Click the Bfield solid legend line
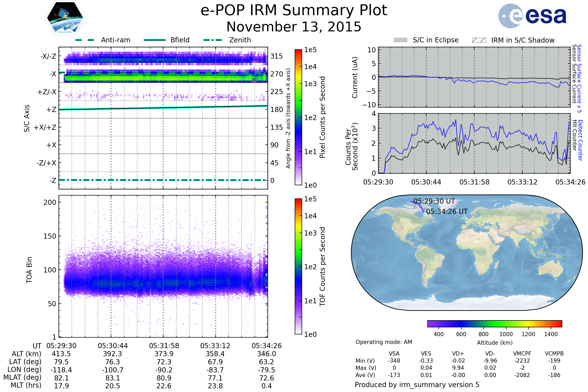This screenshot has height=392, width=588. [155, 40]
